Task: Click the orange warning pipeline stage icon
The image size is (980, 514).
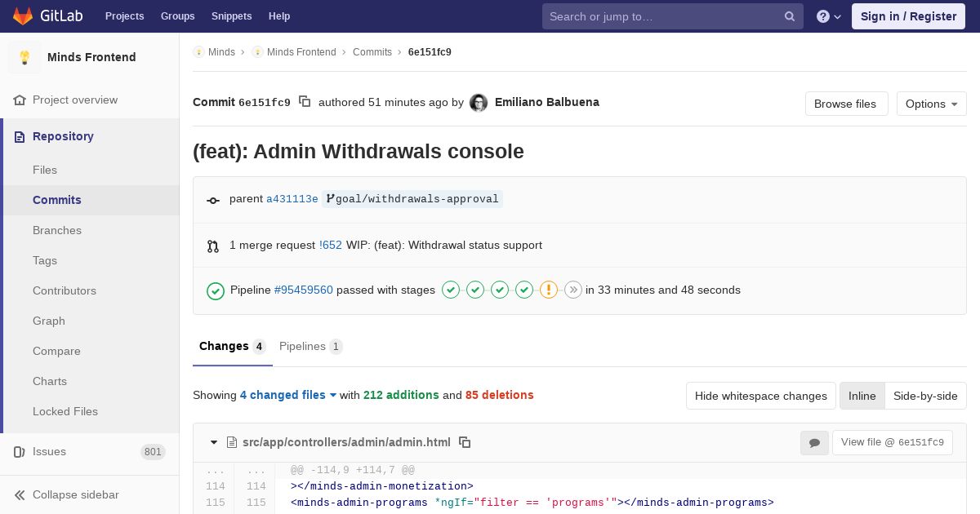Action: (549, 290)
